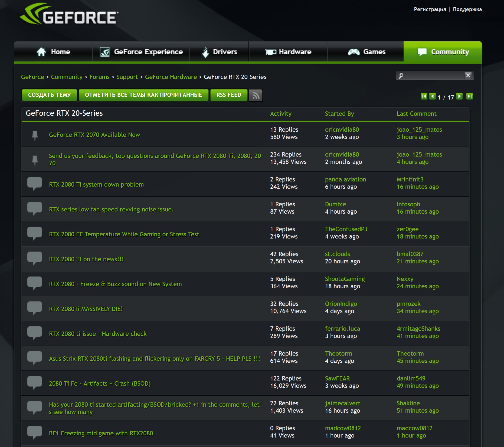Jump to last page arrow
The image size is (504, 447).
pos(469,96)
